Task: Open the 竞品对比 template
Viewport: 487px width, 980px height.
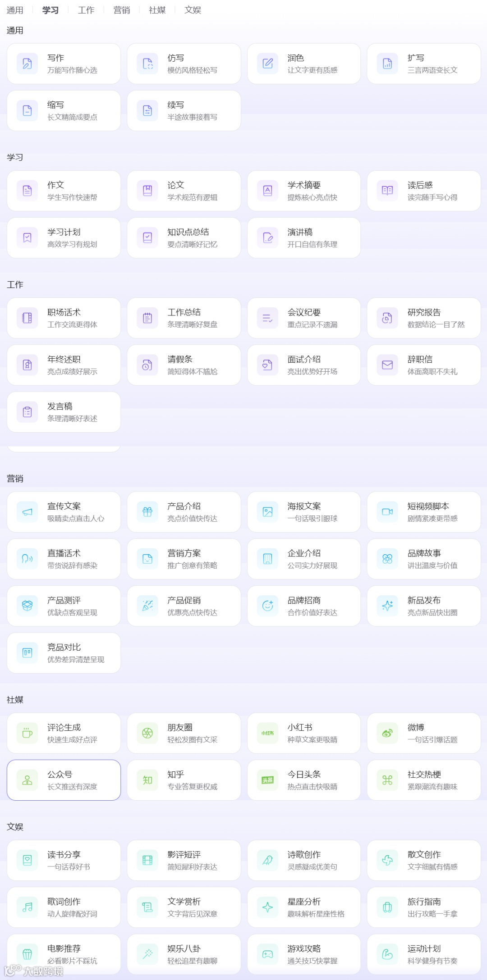Action: click(x=64, y=653)
